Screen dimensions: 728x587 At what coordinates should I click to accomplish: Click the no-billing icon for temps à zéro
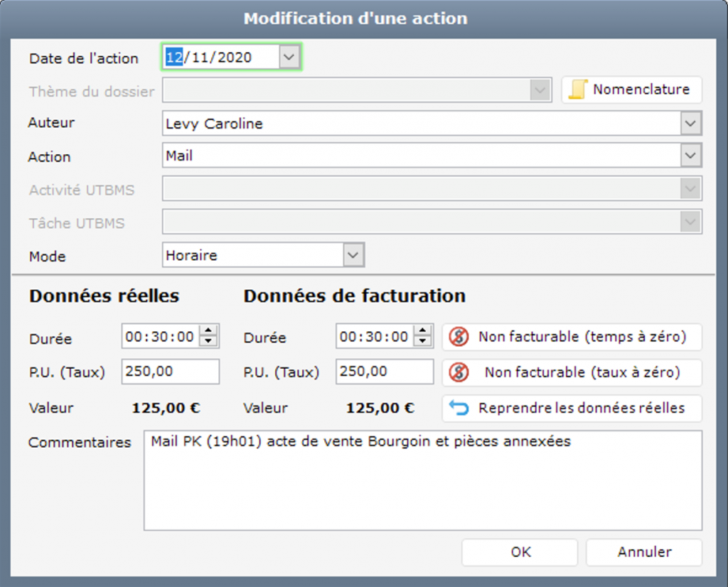pos(459,337)
